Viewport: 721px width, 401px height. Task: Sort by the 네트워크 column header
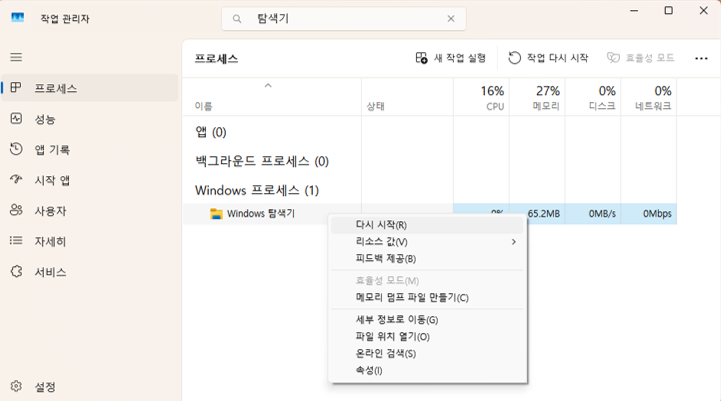click(648, 97)
